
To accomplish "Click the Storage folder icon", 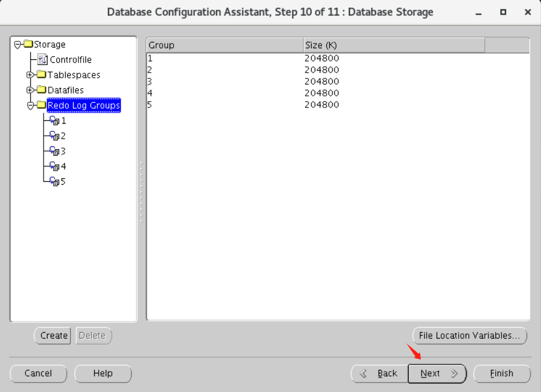I will 28,44.
